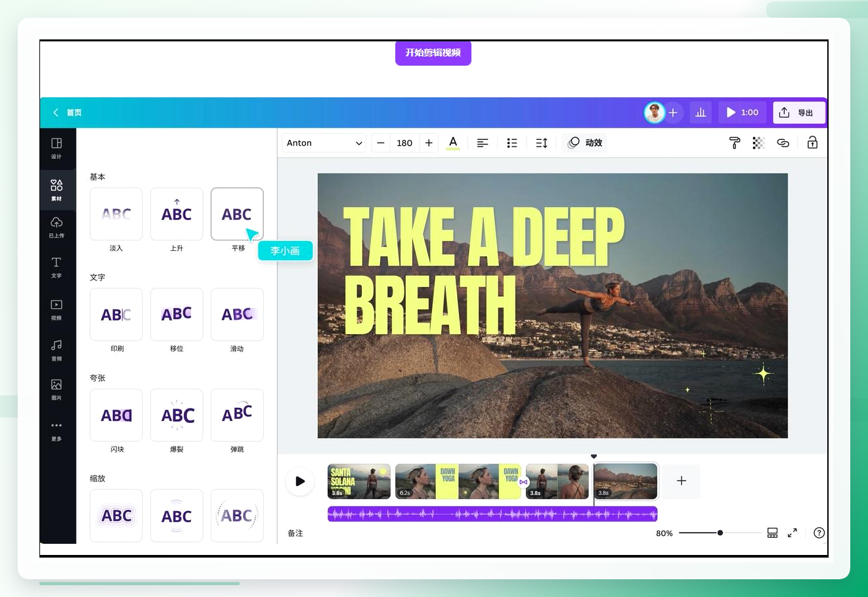Open the 导出 export menu
The width and height of the screenshot is (868, 597).
[x=798, y=112]
